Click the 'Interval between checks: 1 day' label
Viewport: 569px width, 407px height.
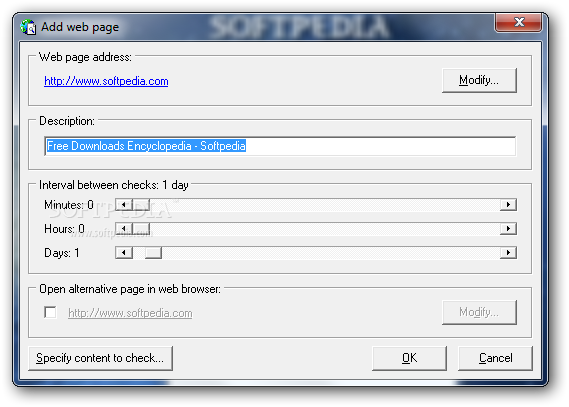coord(114,185)
